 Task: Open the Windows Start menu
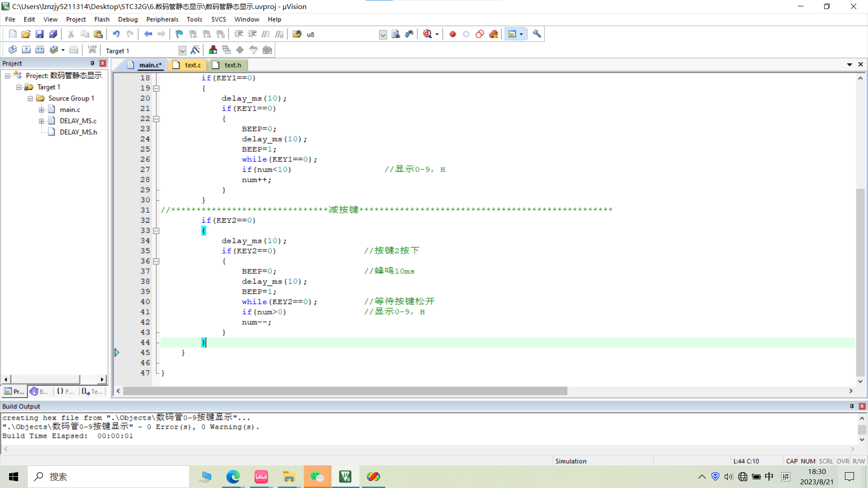[14, 477]
